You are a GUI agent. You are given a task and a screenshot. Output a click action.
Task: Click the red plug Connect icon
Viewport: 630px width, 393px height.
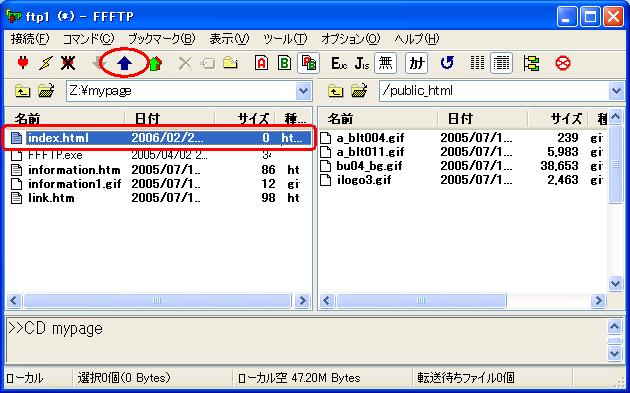click(23, 63)
